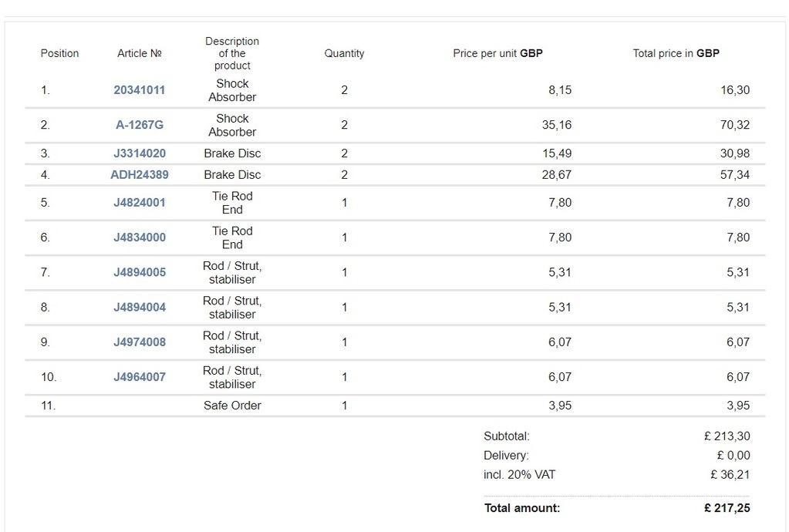The width and height of the screenshot is (789, 532).
Task: Click the Article № column header
Action: tap(140, 53)
